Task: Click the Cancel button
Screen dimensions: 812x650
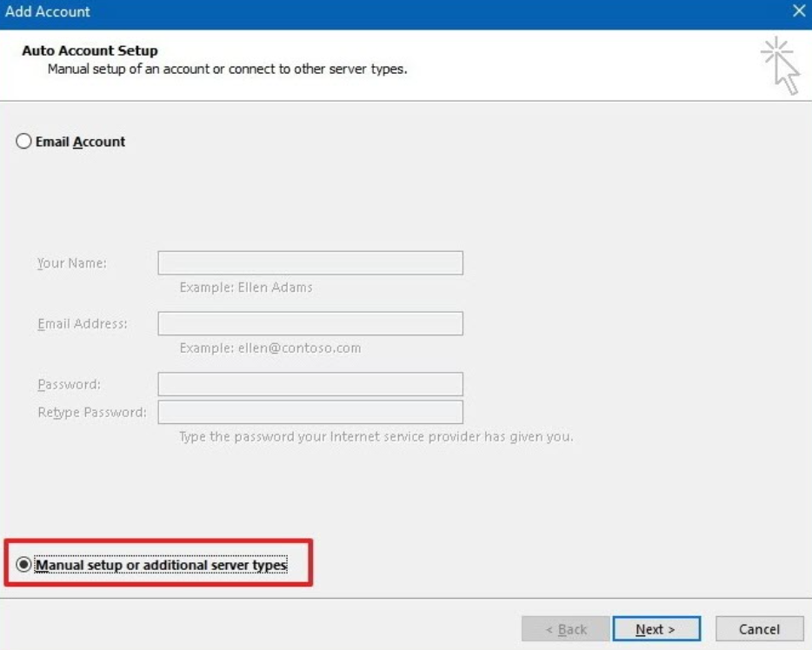Action: [759, 629]
